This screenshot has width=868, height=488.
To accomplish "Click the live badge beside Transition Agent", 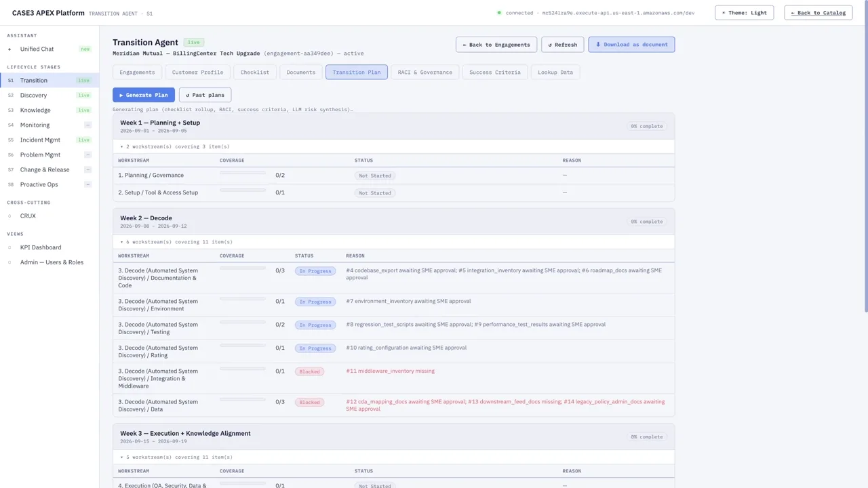I will [193, 42].
